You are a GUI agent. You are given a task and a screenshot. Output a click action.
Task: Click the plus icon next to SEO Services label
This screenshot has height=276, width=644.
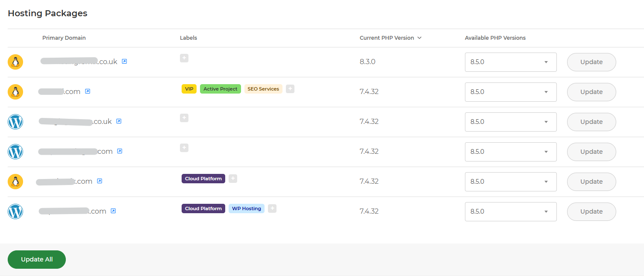click(x=290, y=88)
